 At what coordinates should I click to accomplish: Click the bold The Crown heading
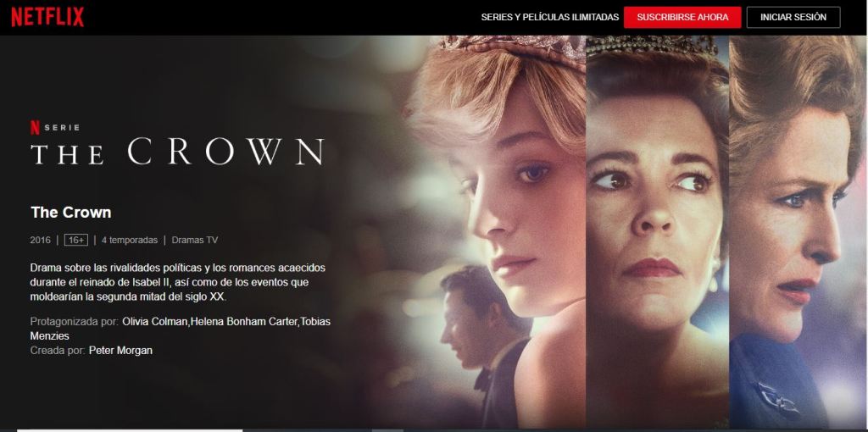pyautogui.click(x=71, y=213)
